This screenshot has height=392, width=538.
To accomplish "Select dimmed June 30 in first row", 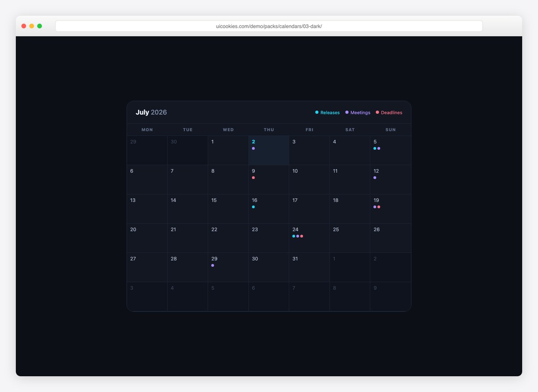I will click(x=188, y=151).
